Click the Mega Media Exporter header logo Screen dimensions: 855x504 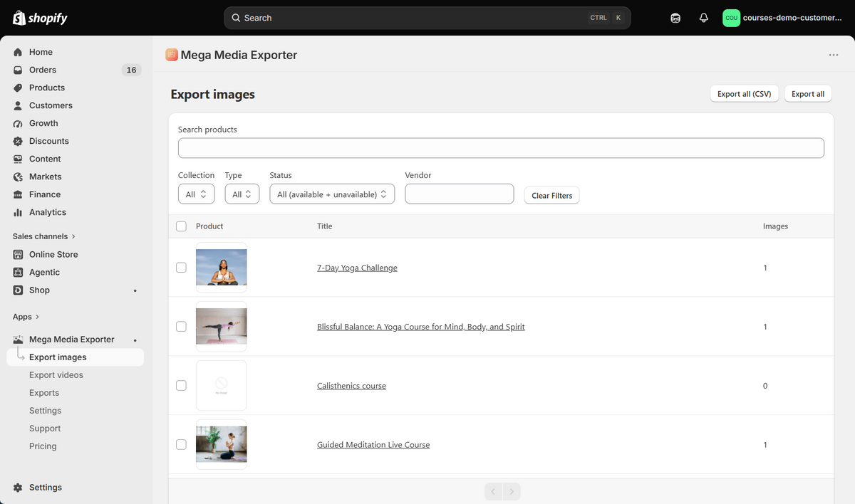tap(172, 55)
